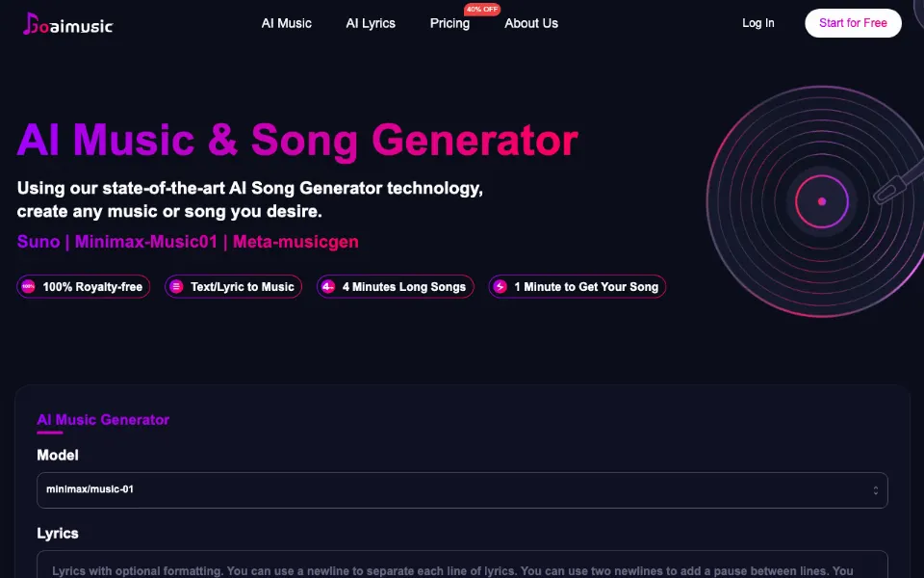Viewport: 924px width, 578px height.
Task: Click the '100% Royalty-free' label
Action: [92, 287]
